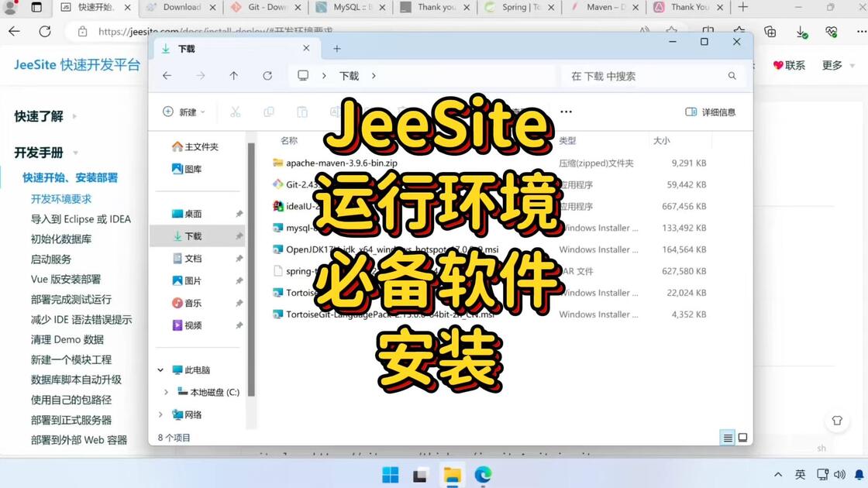Screen dimensions: 868x488
Task: Switch to the Git - Downloads browser tab
Action: click(x=266, y=7)
